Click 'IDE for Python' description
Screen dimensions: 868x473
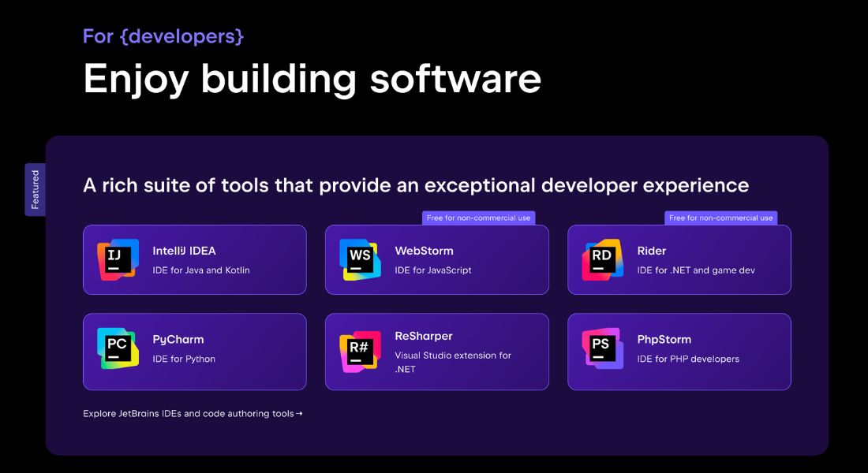[184, 359]
